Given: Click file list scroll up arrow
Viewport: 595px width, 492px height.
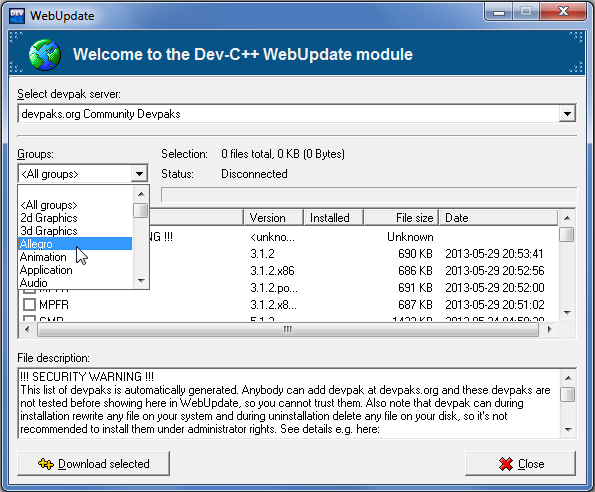Looking at the screenshot, I should (567, 218).
